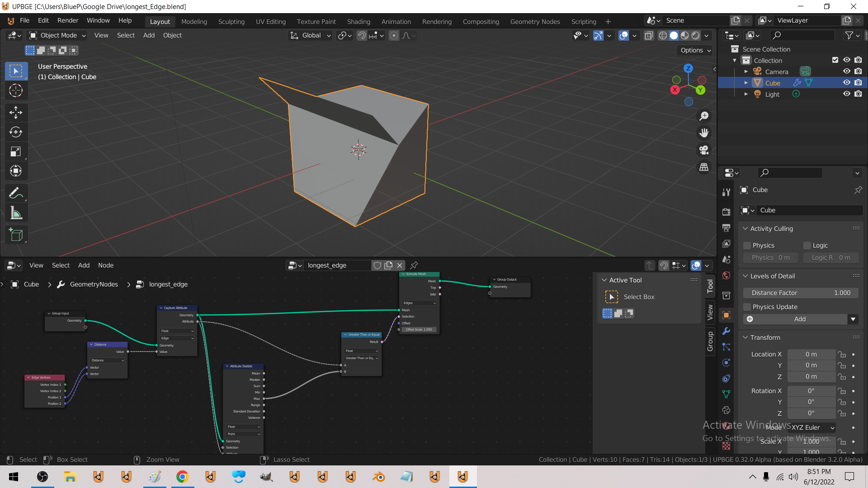Enable Physics Update checkbox
Screen dimensions: 868x488
[x=747, y=307]
